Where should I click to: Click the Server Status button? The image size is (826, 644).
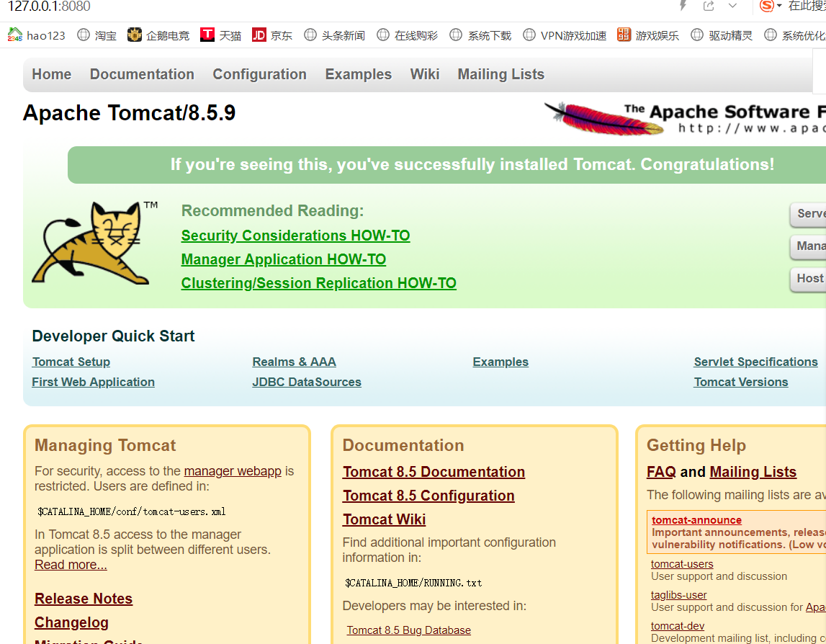[x=808, y=214]
